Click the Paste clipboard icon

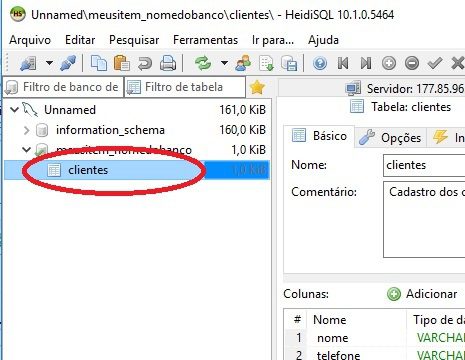[122, 63]
